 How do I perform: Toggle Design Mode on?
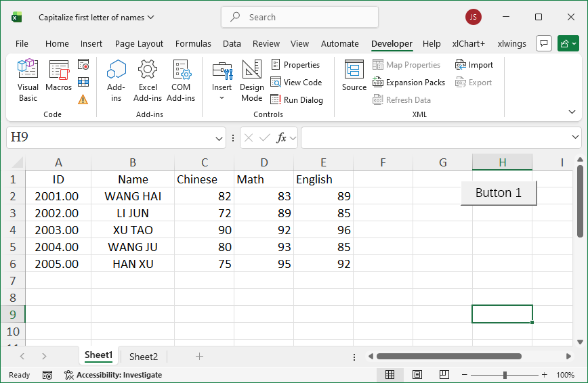pos(251,81)
